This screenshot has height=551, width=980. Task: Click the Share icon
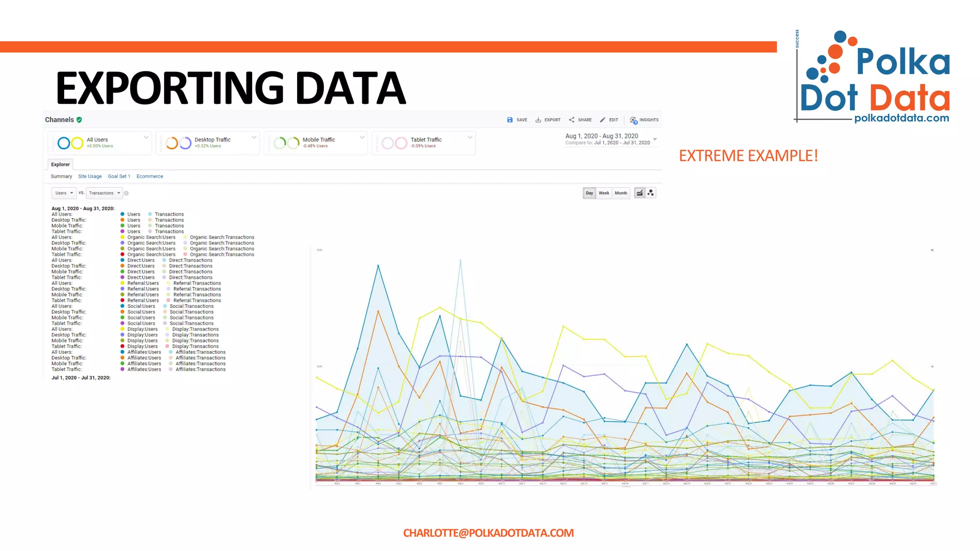point(571,120)
